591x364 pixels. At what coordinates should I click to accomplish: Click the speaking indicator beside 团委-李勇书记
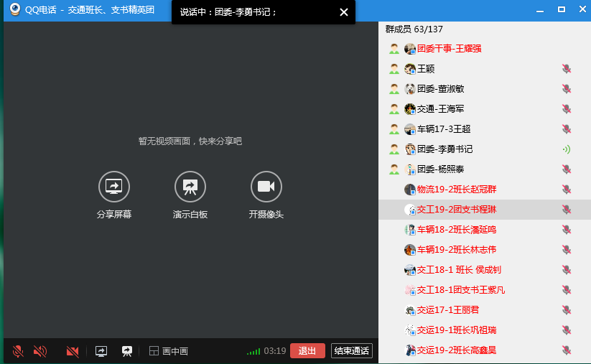[566, 149]
